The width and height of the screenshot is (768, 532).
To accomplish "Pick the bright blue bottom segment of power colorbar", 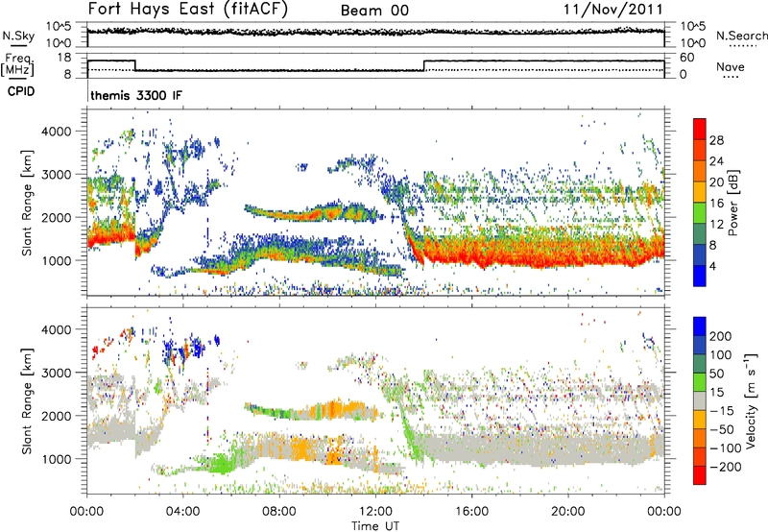I will pyautogui.click(x=700, y=276).
